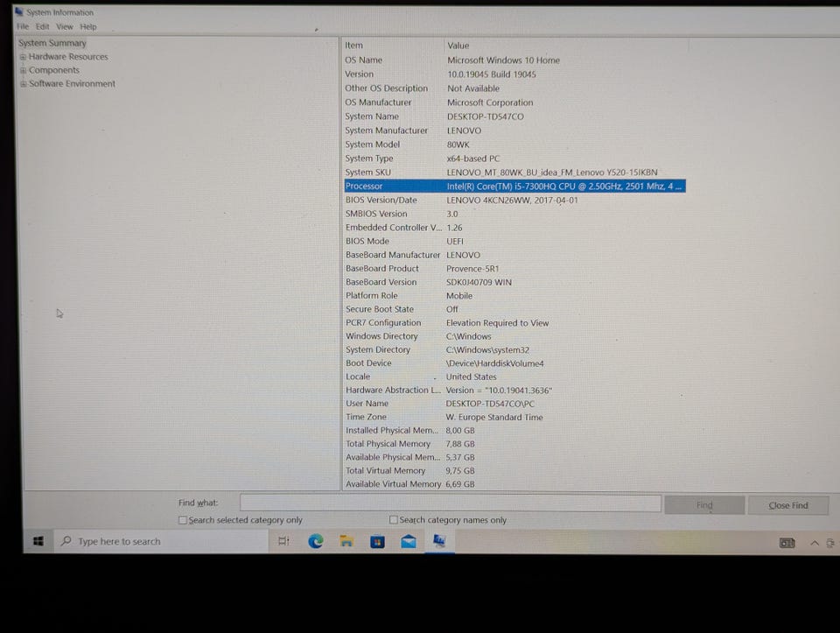This screenshot has height=633, width=840.
Task: Select the System SKU row
Action: (x=514, y=172)
